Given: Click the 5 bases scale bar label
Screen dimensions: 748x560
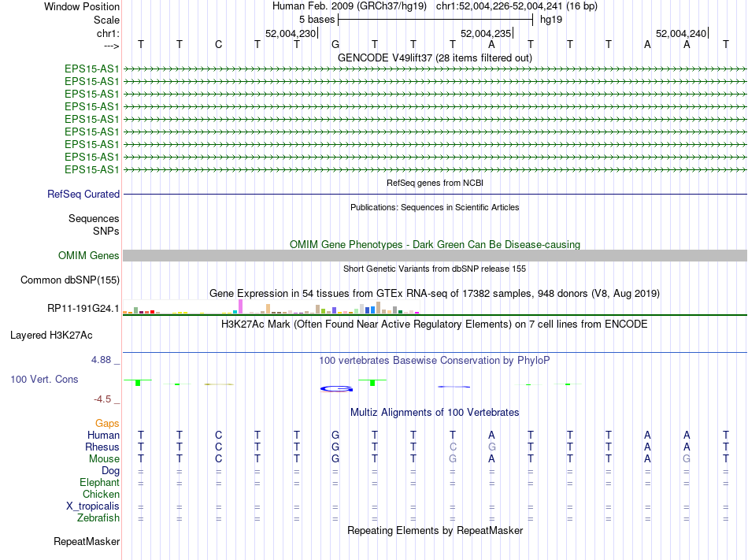Looking at the screenshot, I should click(317, 20).
